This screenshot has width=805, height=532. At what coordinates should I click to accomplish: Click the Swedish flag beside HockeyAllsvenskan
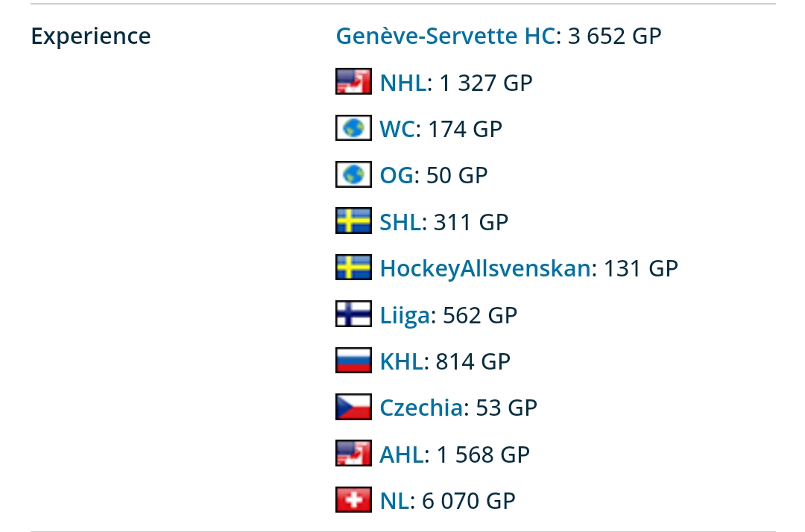tap(353, 267)
